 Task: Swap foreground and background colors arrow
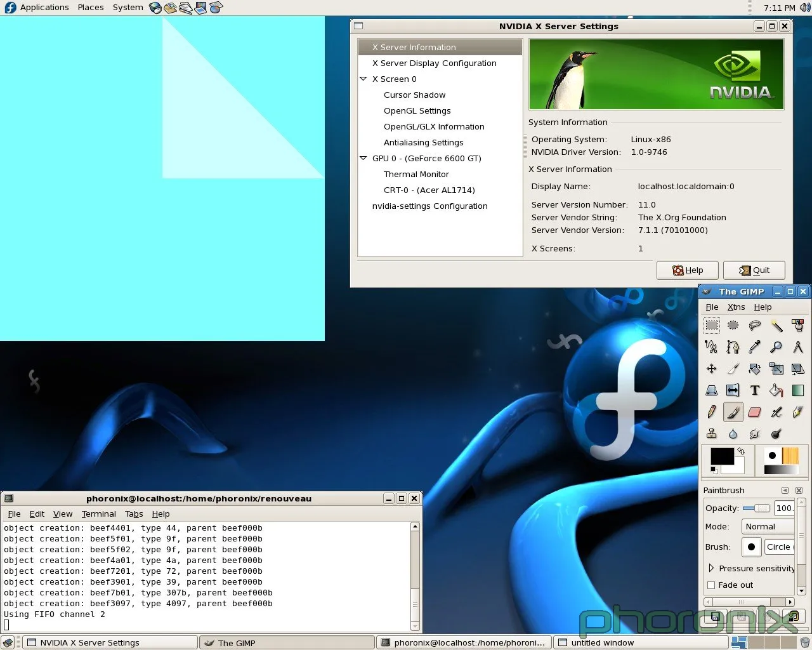[740, 451]
